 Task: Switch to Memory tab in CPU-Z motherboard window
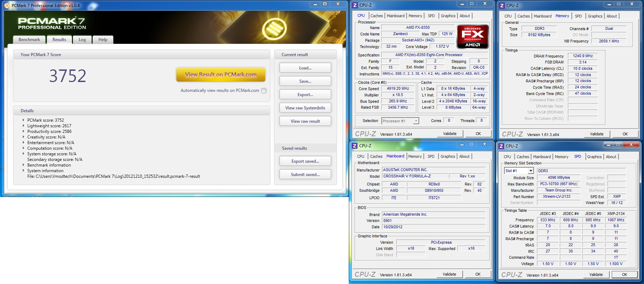415,156
